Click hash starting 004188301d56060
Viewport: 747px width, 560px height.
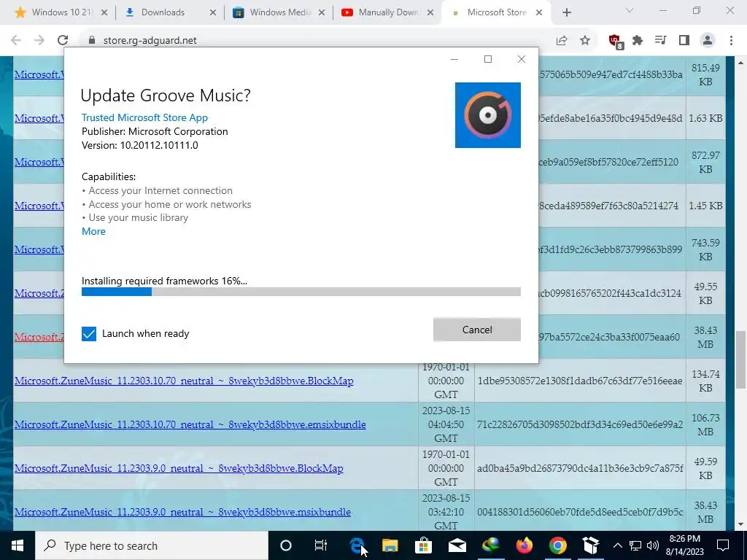pos(580,512)
